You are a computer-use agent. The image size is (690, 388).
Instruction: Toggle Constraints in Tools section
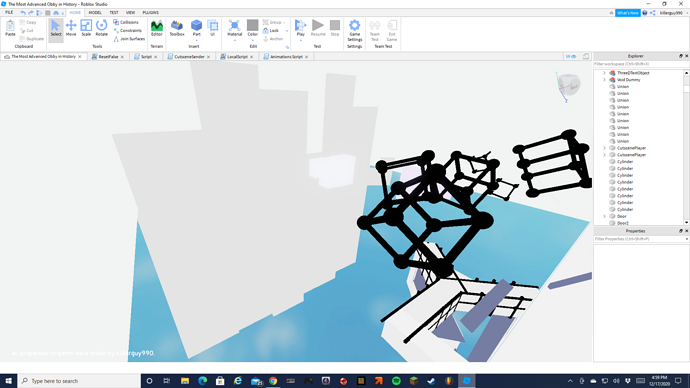pyautogui.click(x=128, y=30)
